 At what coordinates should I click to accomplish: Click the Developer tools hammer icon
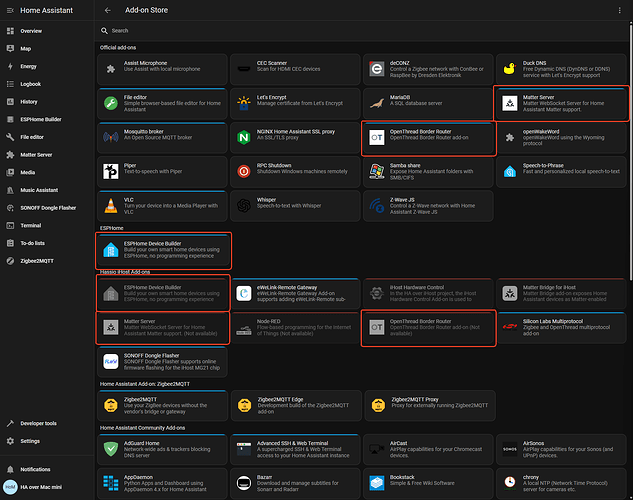click(10, 423)
